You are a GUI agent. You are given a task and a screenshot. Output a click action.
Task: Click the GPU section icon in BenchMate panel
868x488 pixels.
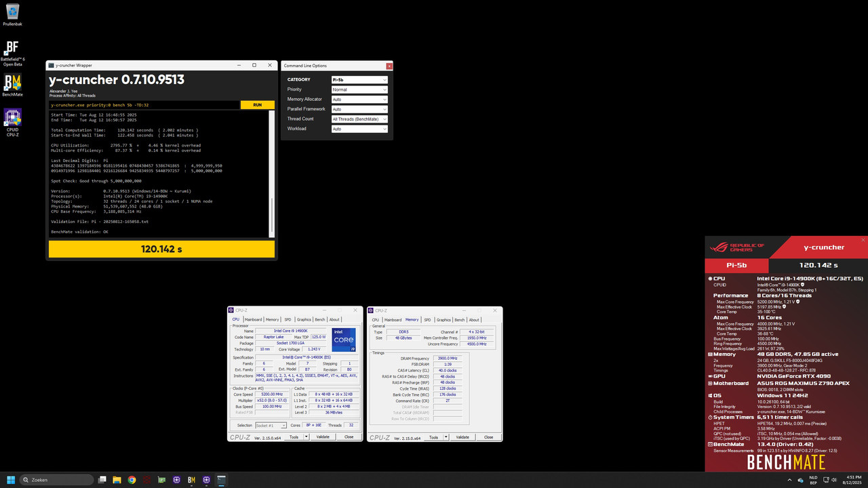click(x=710, y=375)
